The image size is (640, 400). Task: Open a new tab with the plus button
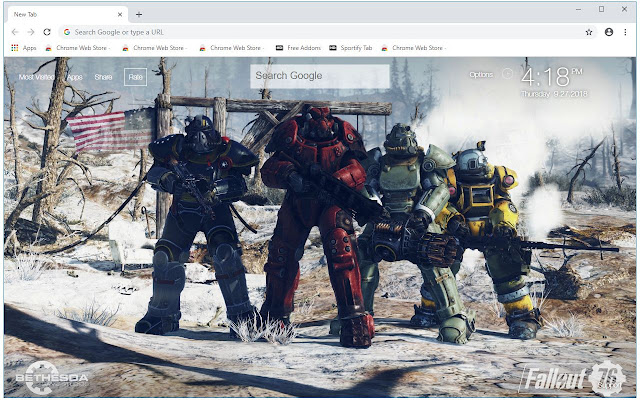[x=139, y=14]
